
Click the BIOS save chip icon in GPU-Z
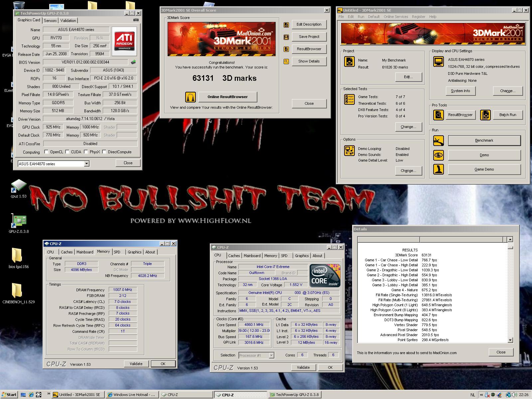pos(133,62)
